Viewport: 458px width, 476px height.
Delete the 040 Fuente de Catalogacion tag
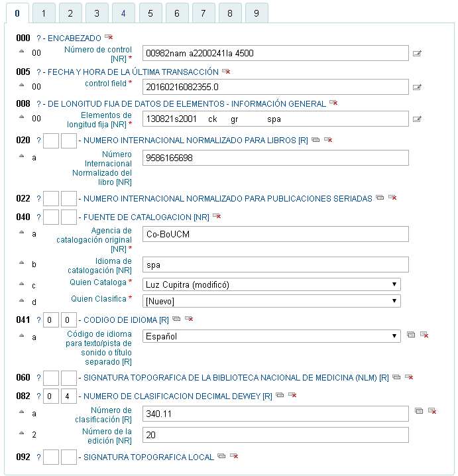pyautogui.click(x=217, y=216)
